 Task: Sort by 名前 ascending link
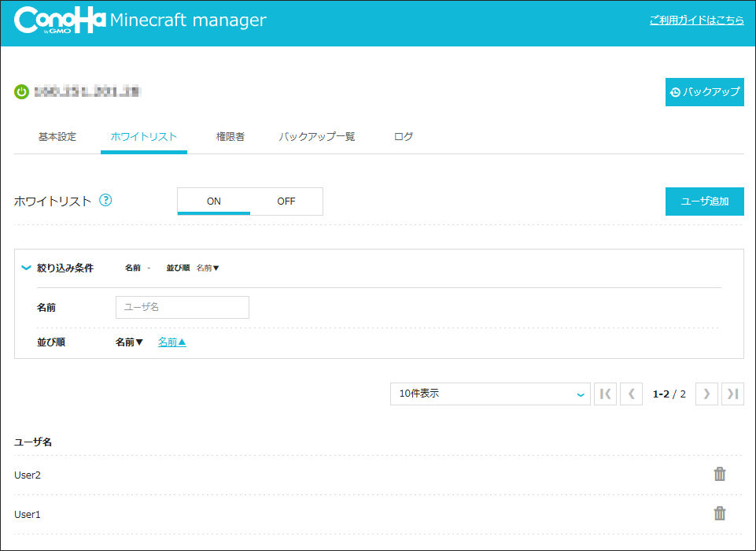[x=172, y=342]
